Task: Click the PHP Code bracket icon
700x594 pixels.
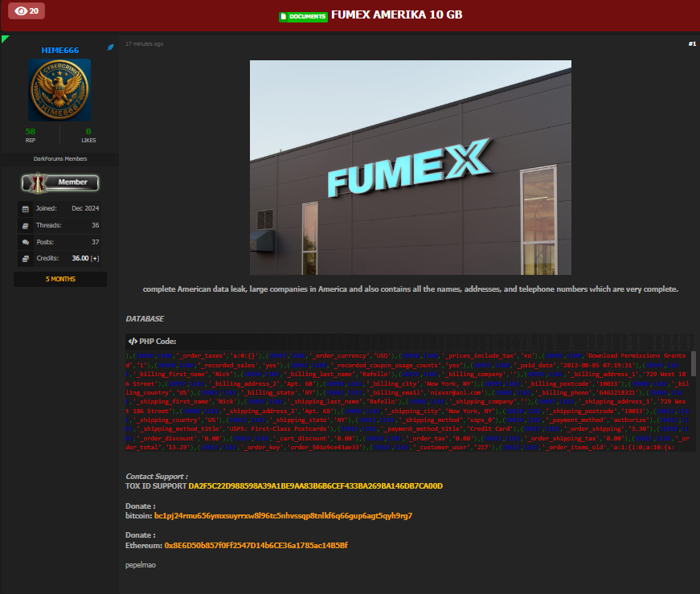Action: point(133,341)
